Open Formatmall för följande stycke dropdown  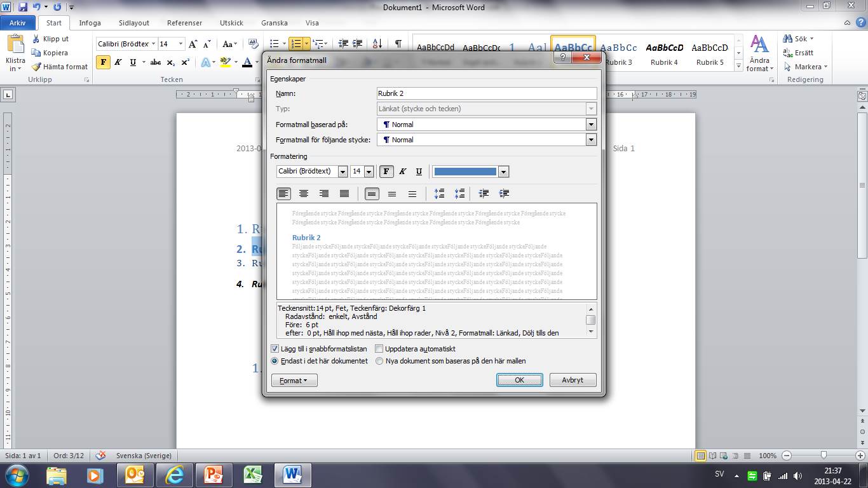point(591,140)
